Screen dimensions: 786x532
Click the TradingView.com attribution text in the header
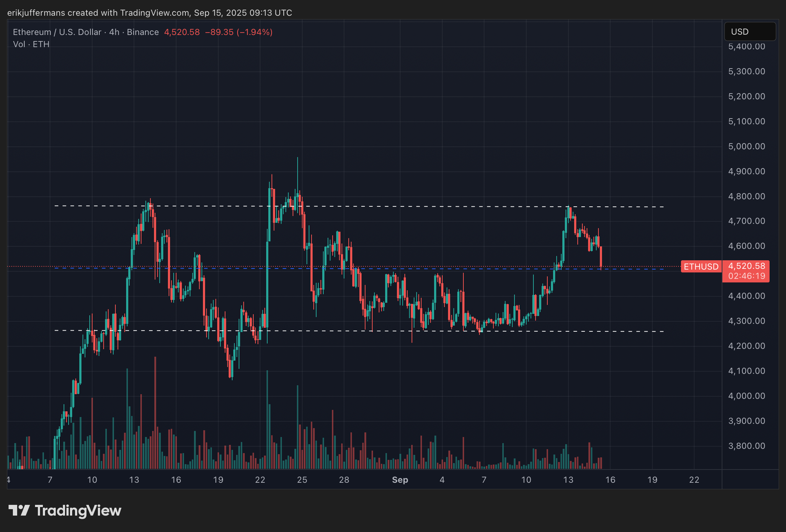pos(154,13)
